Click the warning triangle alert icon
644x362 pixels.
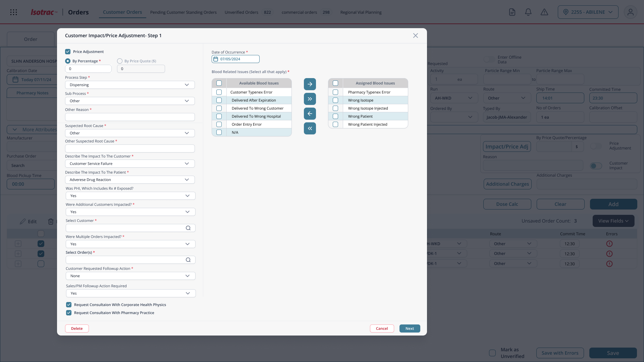544,12
